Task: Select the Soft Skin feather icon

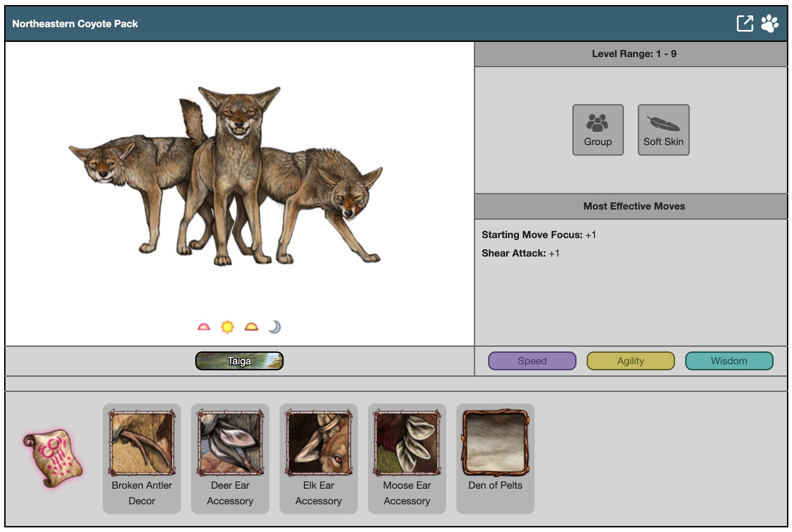Action: pos(663,129)
